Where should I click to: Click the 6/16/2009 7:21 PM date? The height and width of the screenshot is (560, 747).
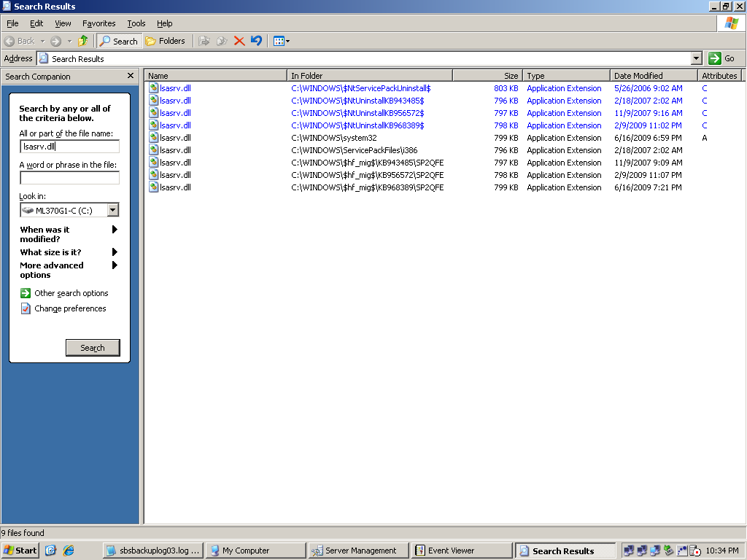click(x=648, y=187)
